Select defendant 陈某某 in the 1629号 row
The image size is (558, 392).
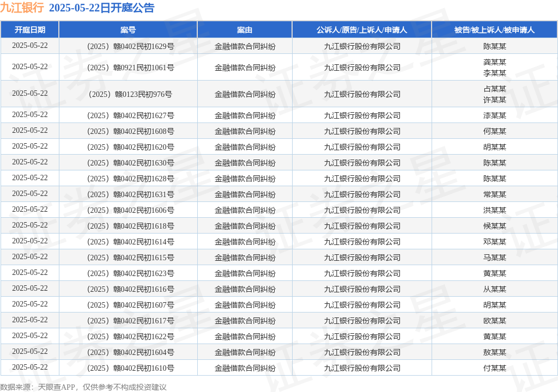pyautogui.click(x=495, y=46)
